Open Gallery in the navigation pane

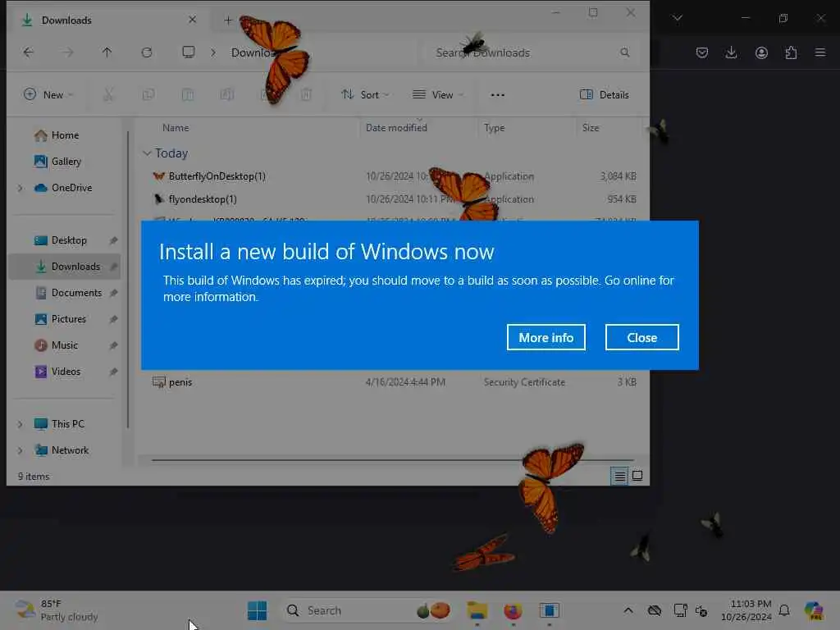pyautogui.click(x=66, y=162)
